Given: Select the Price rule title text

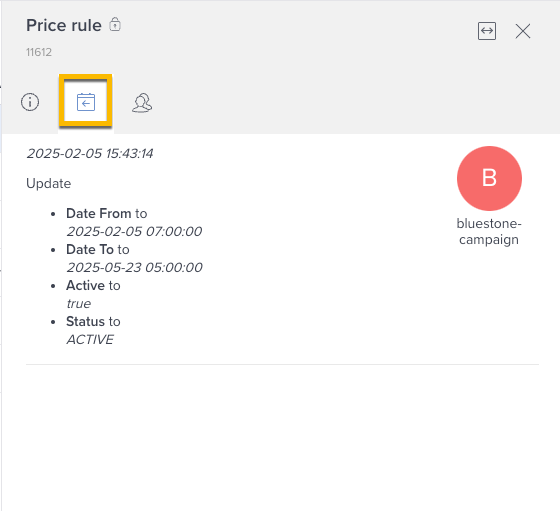Looking at the screenshot, I should [x=64, y=25].
